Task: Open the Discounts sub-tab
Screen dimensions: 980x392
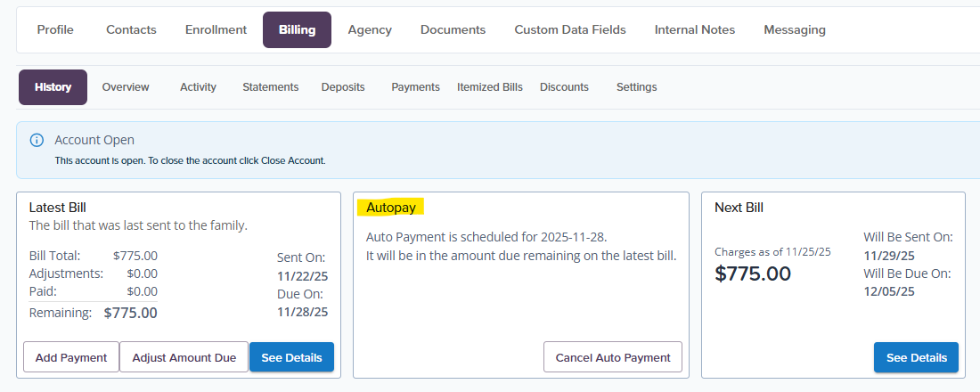Action: point(564,87)
